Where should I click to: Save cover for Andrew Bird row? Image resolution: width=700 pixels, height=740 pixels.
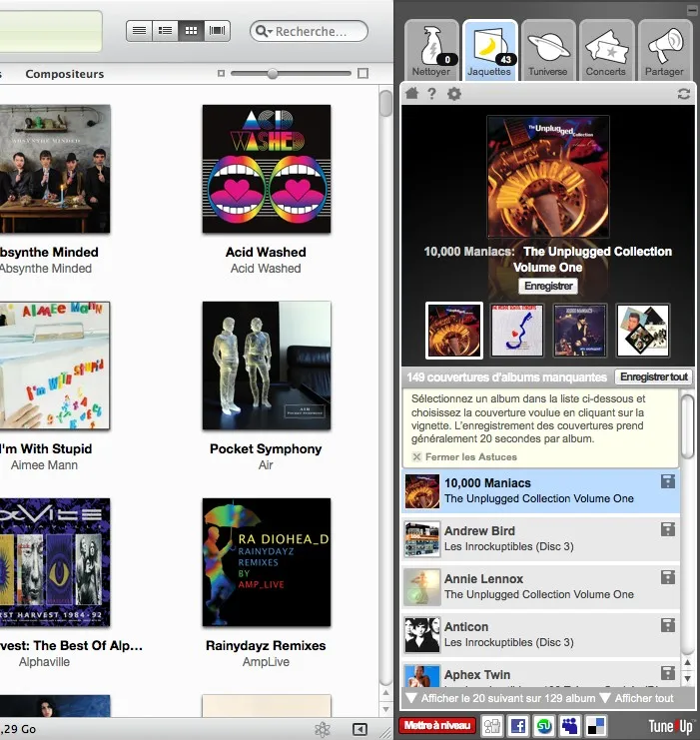[x=667, y=529]
